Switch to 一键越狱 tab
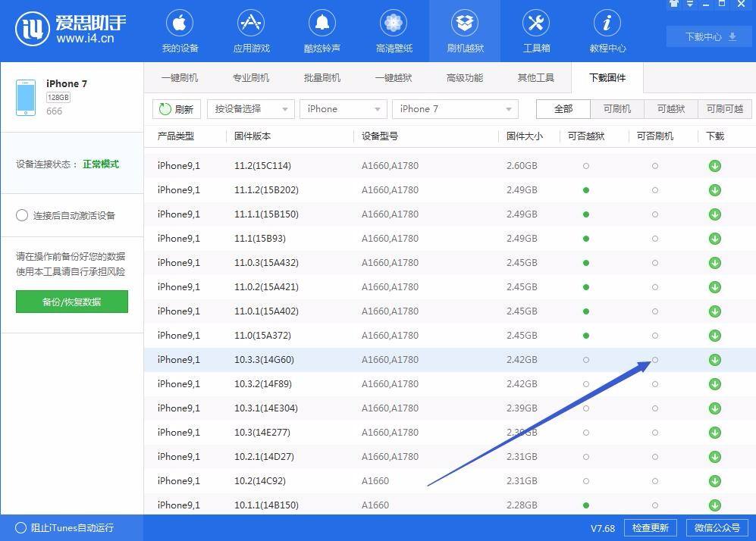This screenshot has height=541, width=756. [394, 77]
